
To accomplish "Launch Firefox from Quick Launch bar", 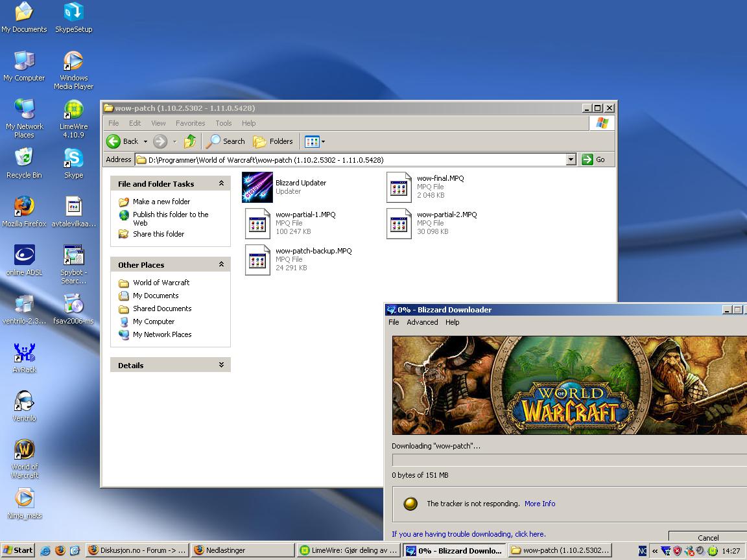I will pos(60,550).
